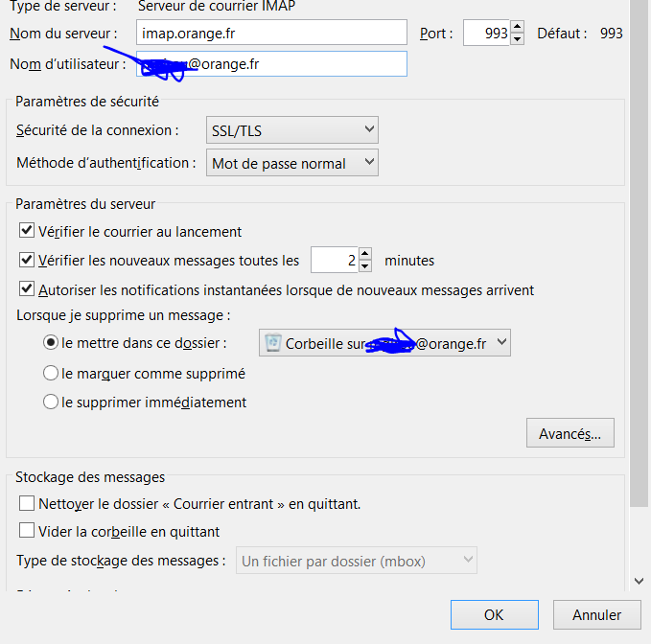Image resolution: width=651 pixels, height=644 pixels.
Task: Toggle Vérifier le courrier au lancement checkbox
Action: coord(27,231)
